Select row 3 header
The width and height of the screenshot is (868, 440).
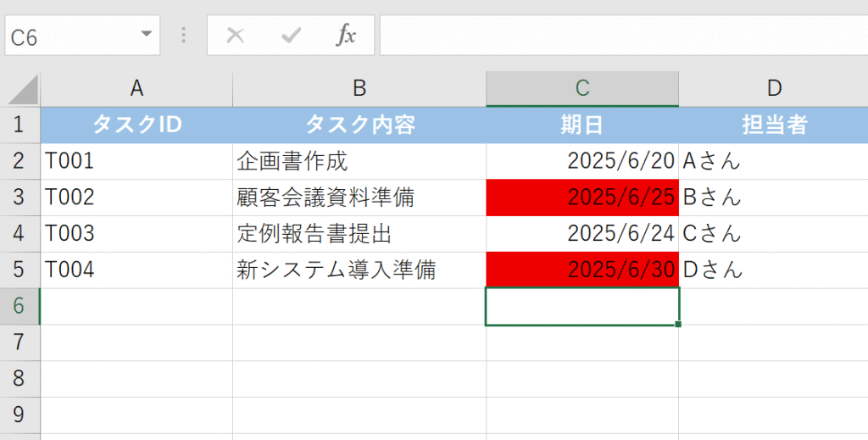[x=19, y=198]
